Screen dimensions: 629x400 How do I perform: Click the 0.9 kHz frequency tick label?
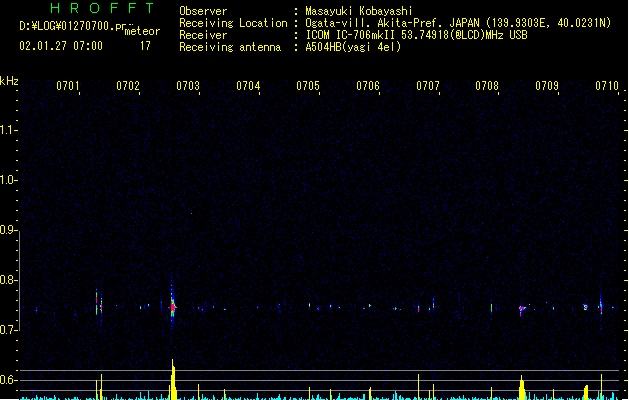(x=7, y=230)
